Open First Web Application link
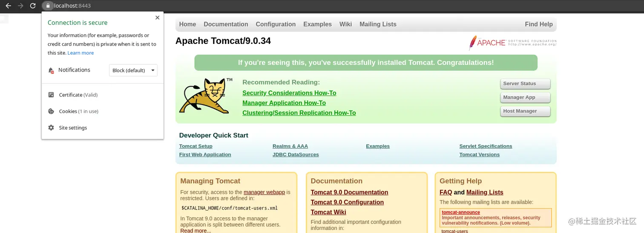Screen dimensions: 644x233 point(205,154)
